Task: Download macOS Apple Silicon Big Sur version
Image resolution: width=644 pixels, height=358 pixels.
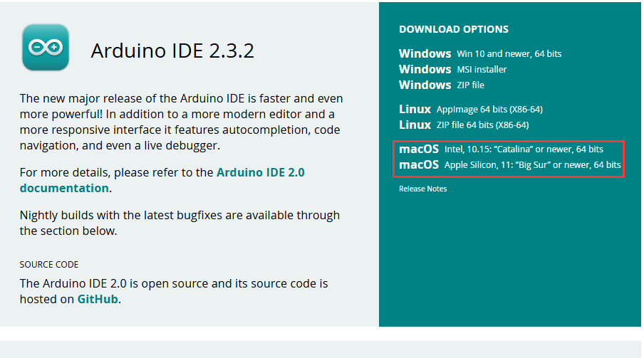Action: (509, 164)
